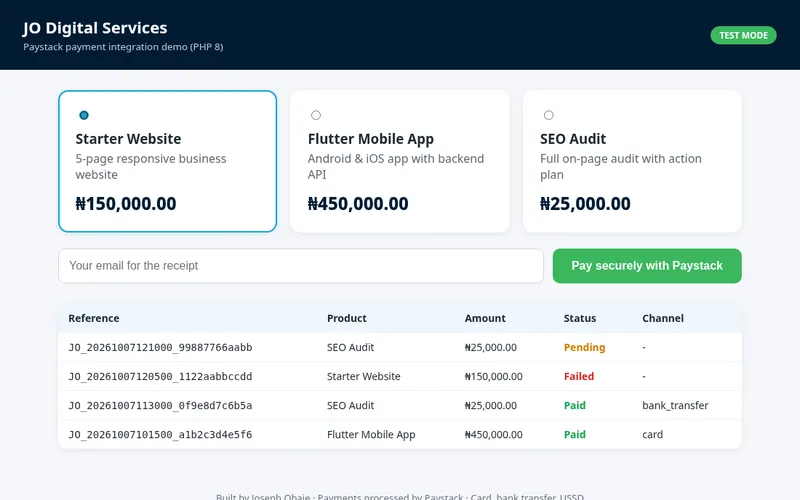Click the card channel cell
The image size is (800, 500).
[653, 435]
